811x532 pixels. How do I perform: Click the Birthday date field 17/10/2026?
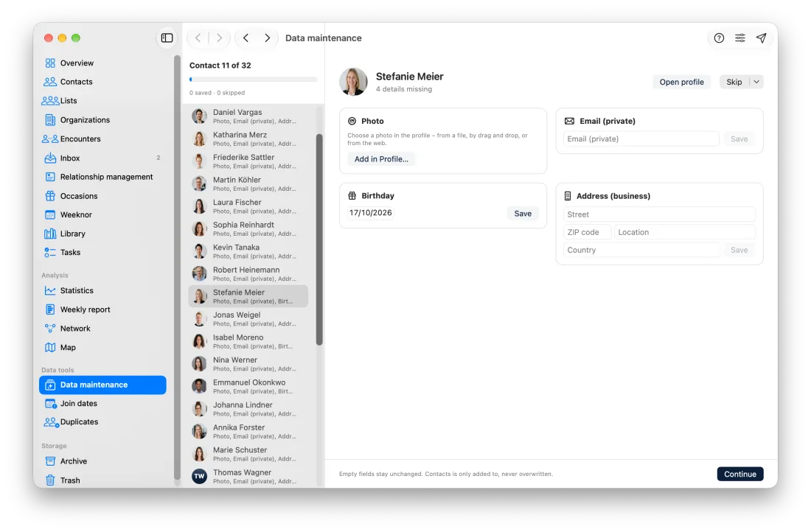pos(370,212)
